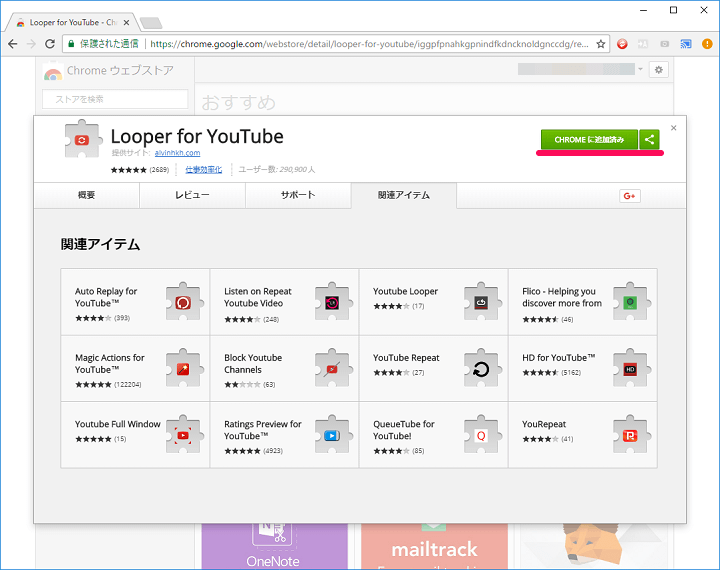Click the Magic Actions for YouTube title
This screenshot has width=720, height=570.
[x=110, y=364]
